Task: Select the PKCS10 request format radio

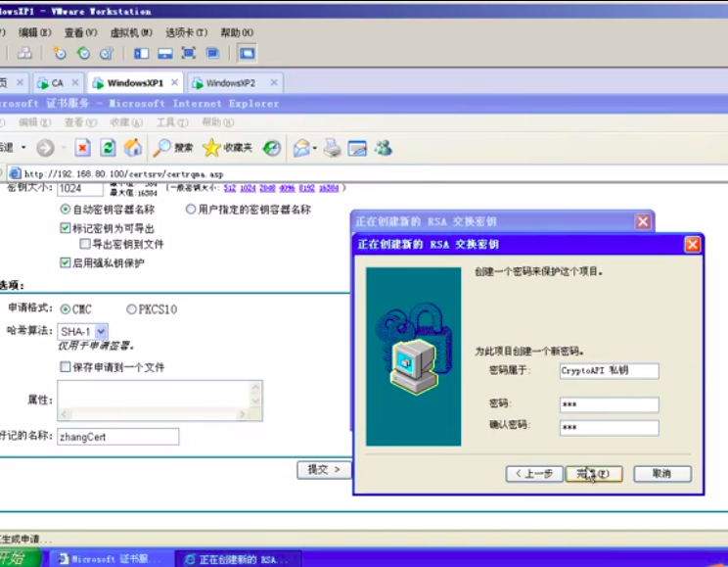Action: [131, 309]
